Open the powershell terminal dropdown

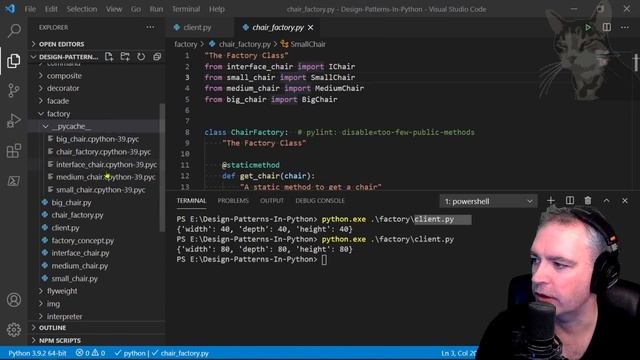489,201
